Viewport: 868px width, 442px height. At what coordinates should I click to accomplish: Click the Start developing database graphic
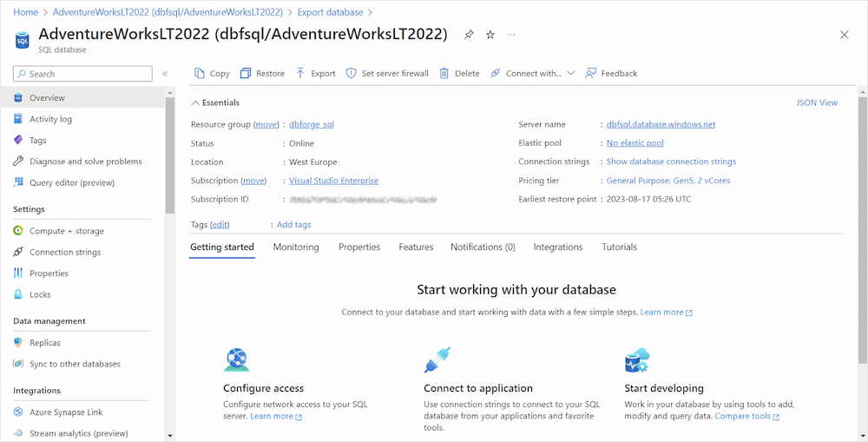pyautogui.click(x=637, y=360)
